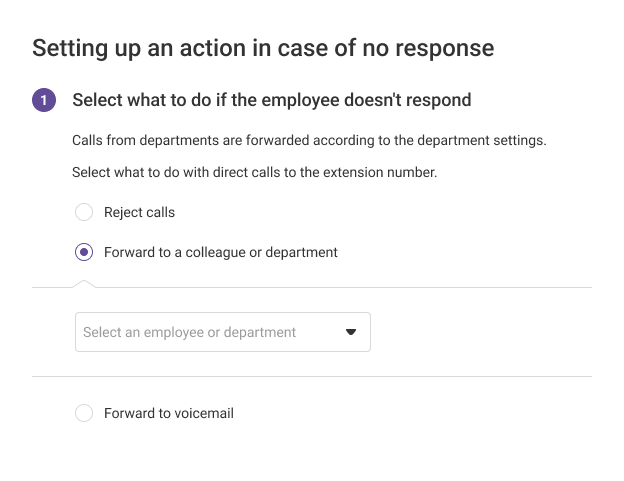
Task: Click the blank area right of the employee dropdown
Action: click(480, 332)
